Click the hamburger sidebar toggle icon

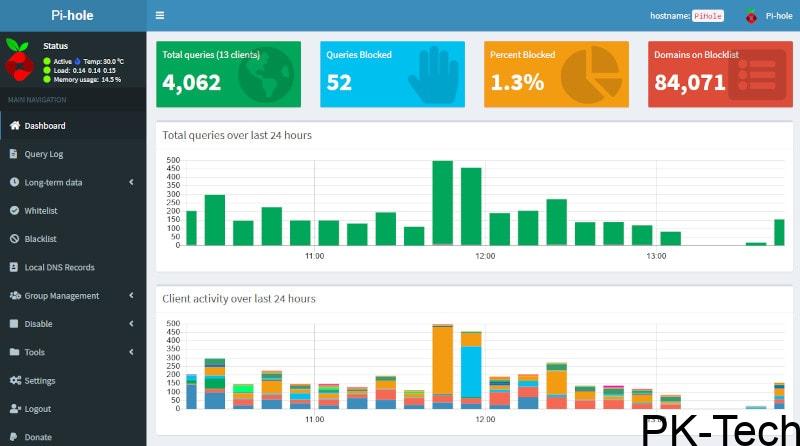pyautogui.click(x=160, y=16)
